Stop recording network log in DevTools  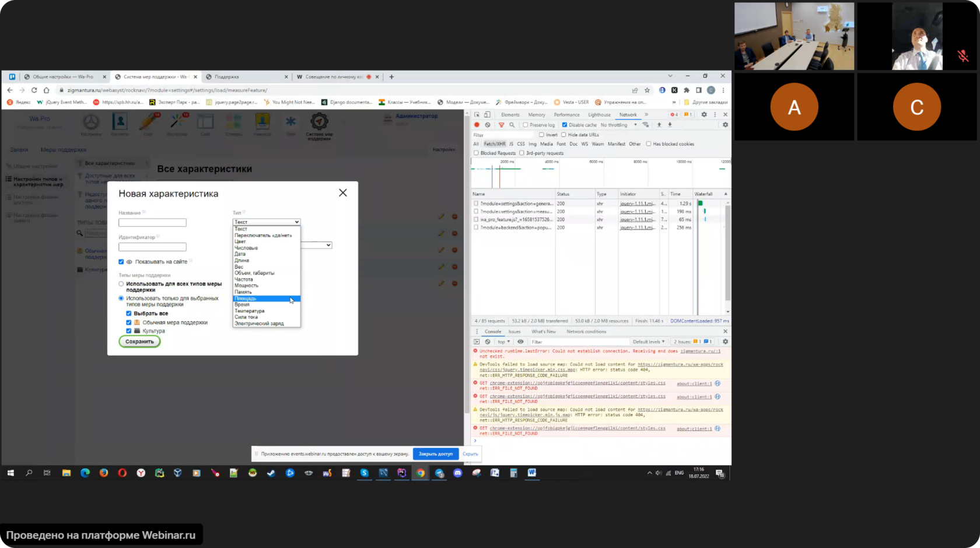click(x=477, y=125)
